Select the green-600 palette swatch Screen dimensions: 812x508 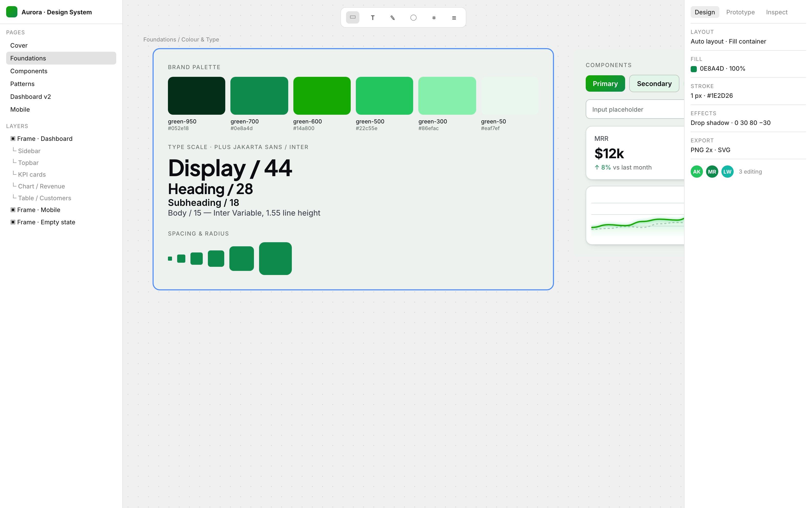pos(322,96)
